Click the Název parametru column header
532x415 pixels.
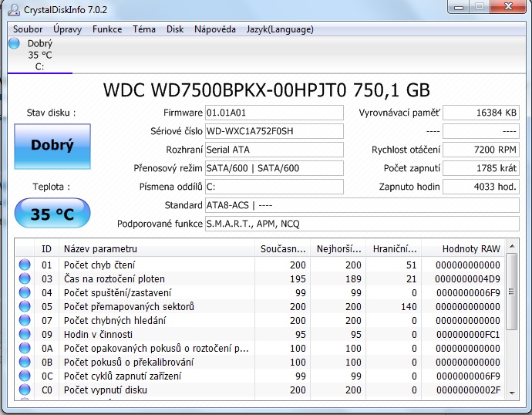pos(157,248)
